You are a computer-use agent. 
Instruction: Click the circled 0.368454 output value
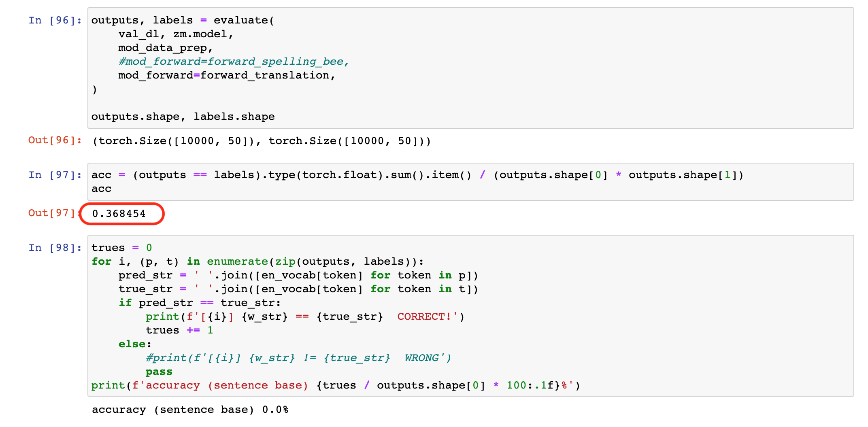[119, 214]
